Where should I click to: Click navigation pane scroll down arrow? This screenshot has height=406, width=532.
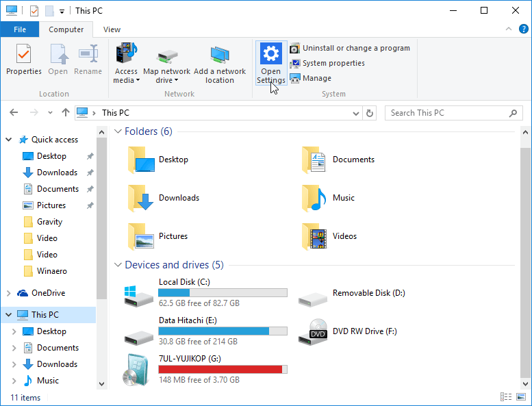tap(101, 384)
